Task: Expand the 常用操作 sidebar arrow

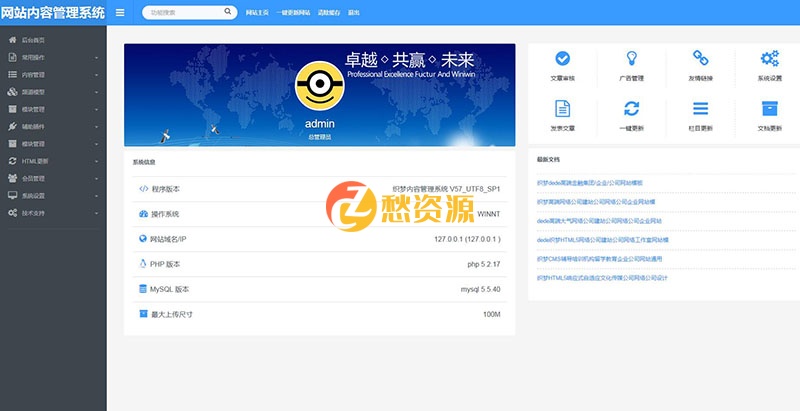Action: [x=96, y=58]
